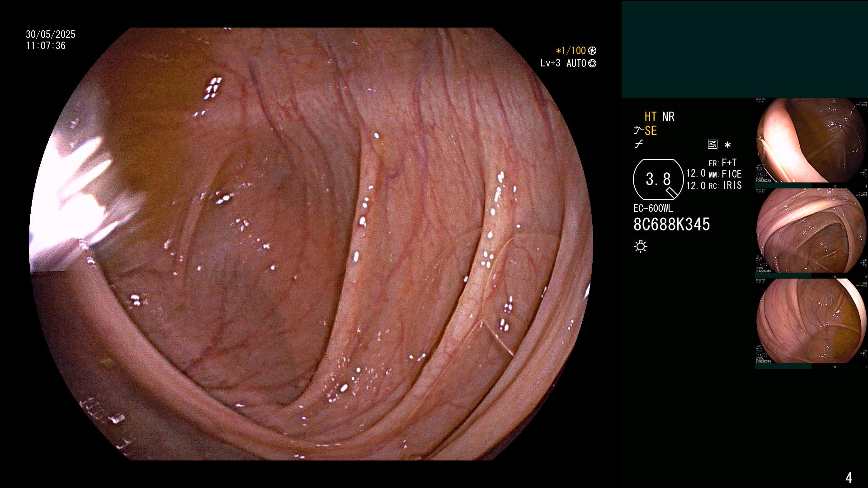This screenshot has width=868, height=488.
Task: Click the live endoscopic image view
Action: click(x=311, y=244)
